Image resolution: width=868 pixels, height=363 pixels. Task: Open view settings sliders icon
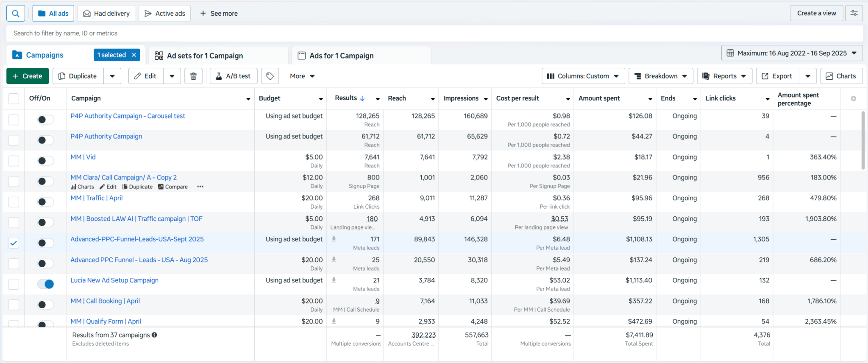854,14
